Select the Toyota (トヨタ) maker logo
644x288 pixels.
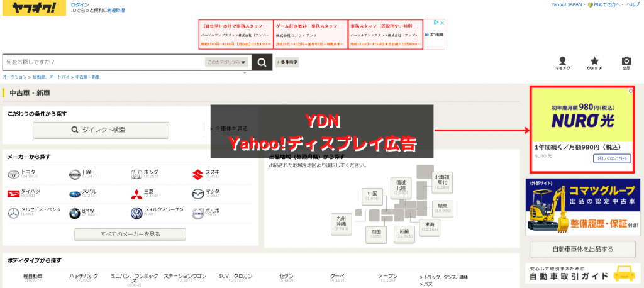(14, 175)
